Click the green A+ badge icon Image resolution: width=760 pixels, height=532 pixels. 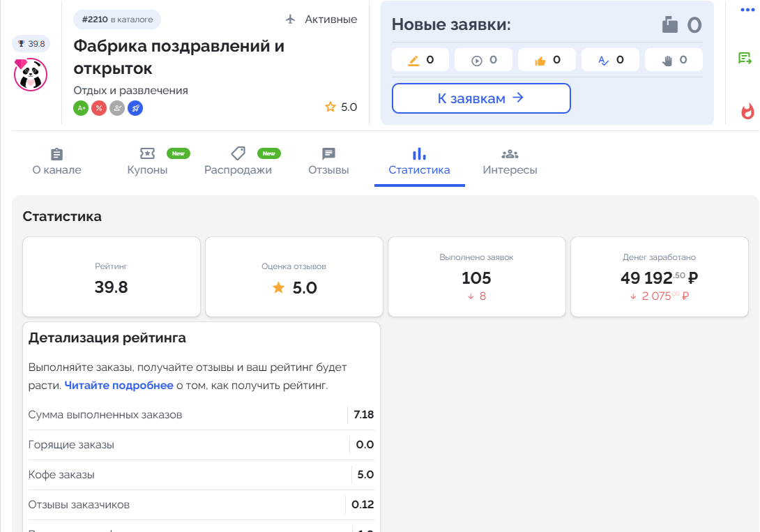click(x=81, y=108)
